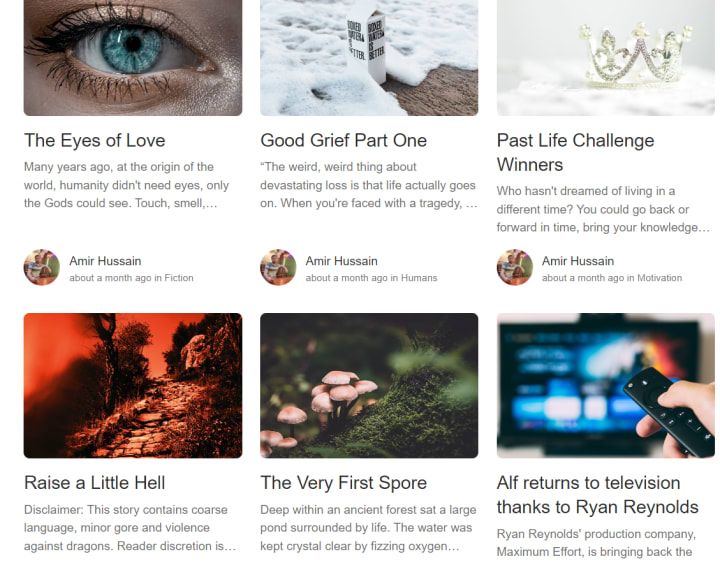The width and height of the screenshot is (720, 561).
Task: Click Amir Hussain name under Eyes of Love
Action: [105, 261]
